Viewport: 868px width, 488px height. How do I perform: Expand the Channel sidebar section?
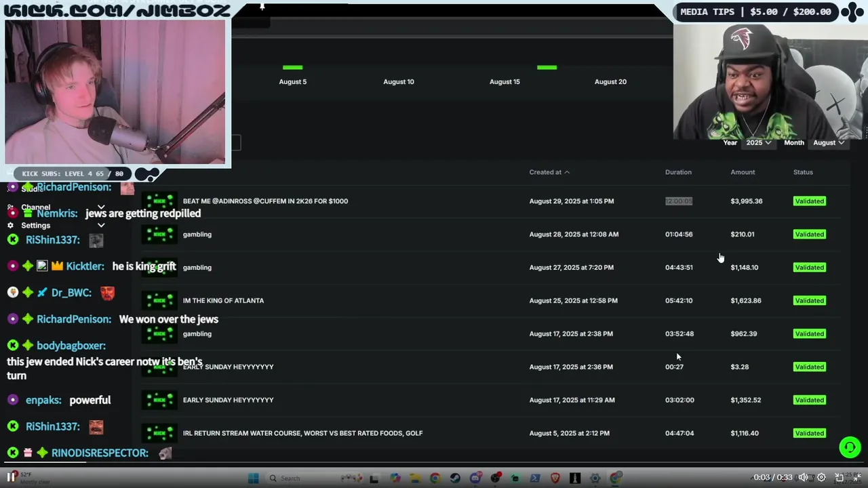click(101, 207)
